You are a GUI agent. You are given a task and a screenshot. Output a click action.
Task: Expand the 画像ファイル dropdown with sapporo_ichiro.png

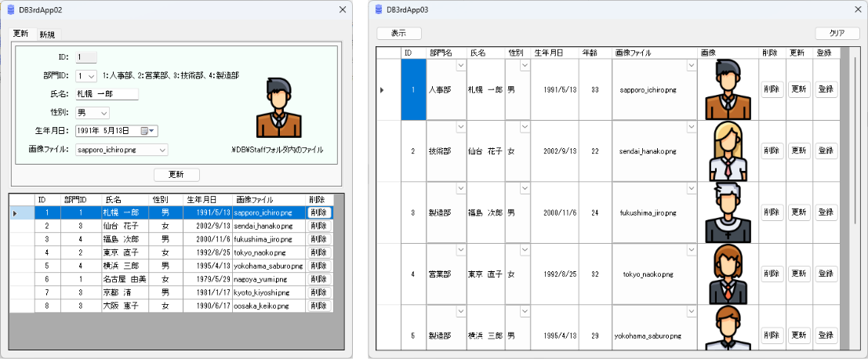pyautogui.click(x=162, y=150)
